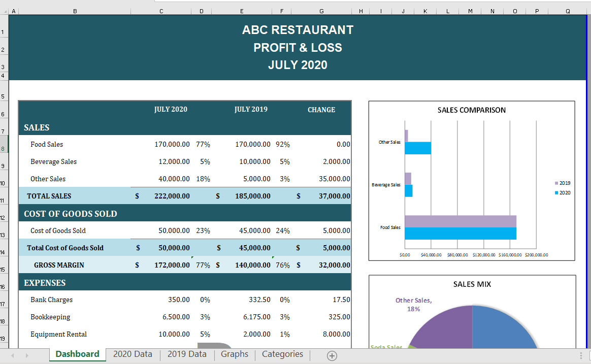Click the 8,000.00 equipment rental change
Viewport: 591px width, 364px height.
point(337,334)
